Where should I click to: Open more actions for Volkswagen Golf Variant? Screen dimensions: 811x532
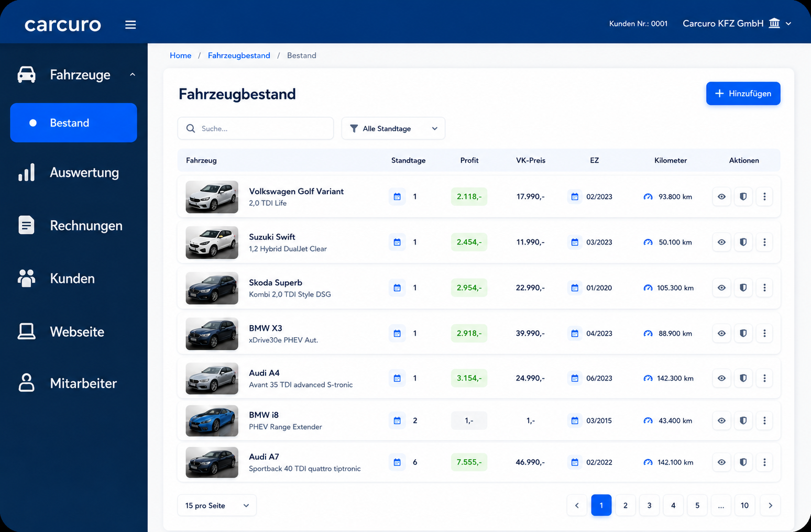(x=764, y=196)
